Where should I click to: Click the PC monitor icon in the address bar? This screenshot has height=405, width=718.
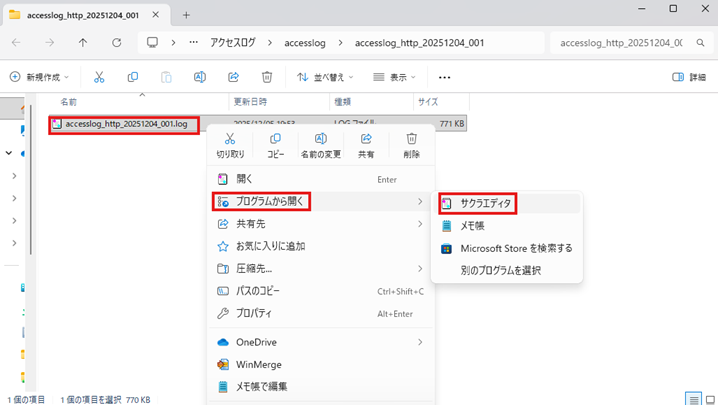(x=152, y=43)
